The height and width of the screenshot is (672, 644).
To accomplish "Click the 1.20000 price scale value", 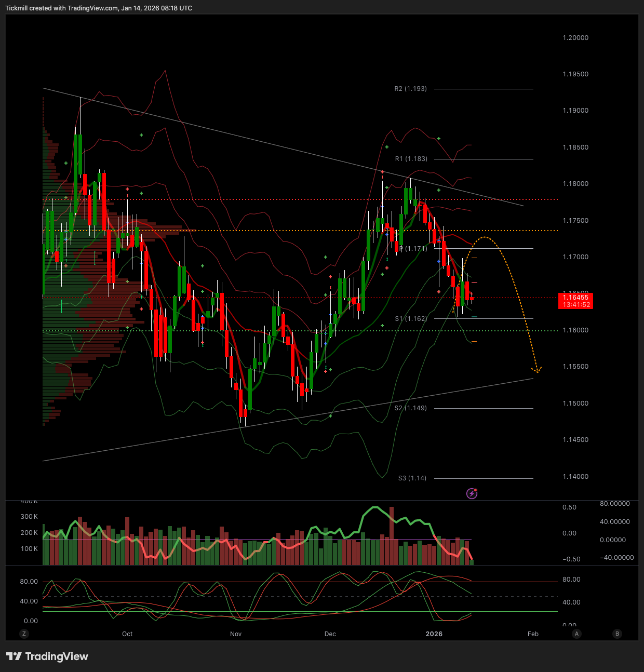I will pyautogui.click(x=575, y=38).
